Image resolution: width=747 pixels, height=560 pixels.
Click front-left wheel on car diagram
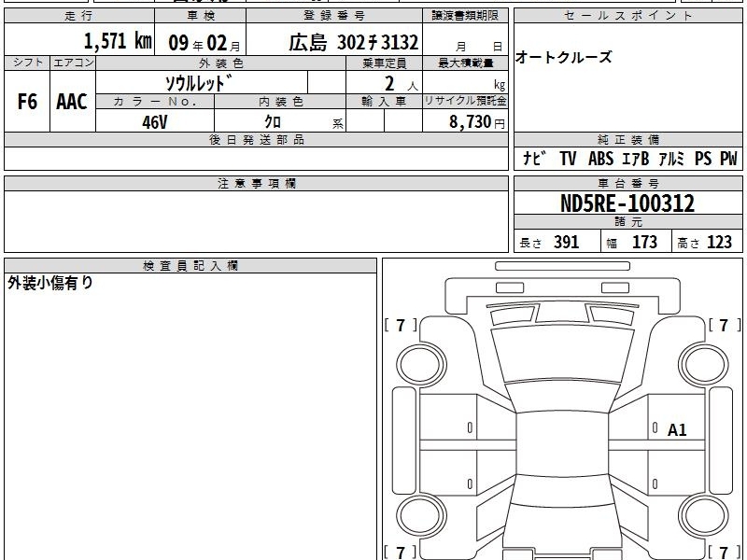coord(421,365)
